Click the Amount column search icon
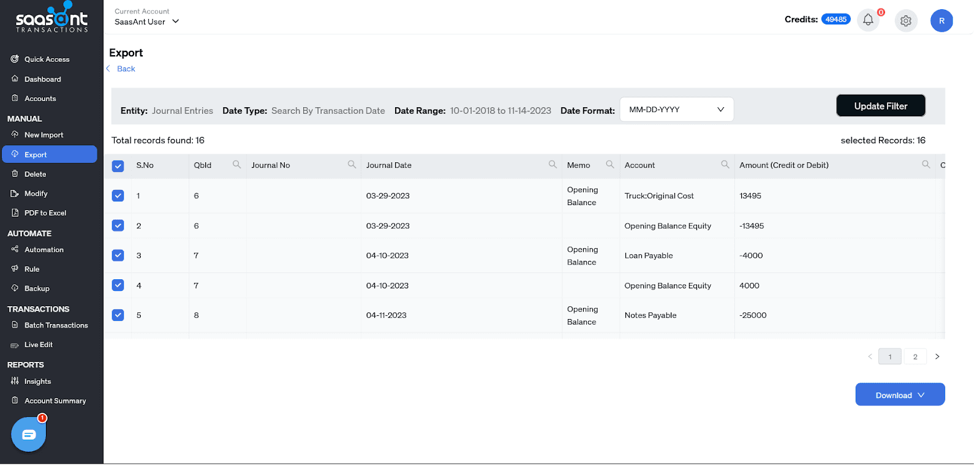 [x=926, y=165]
